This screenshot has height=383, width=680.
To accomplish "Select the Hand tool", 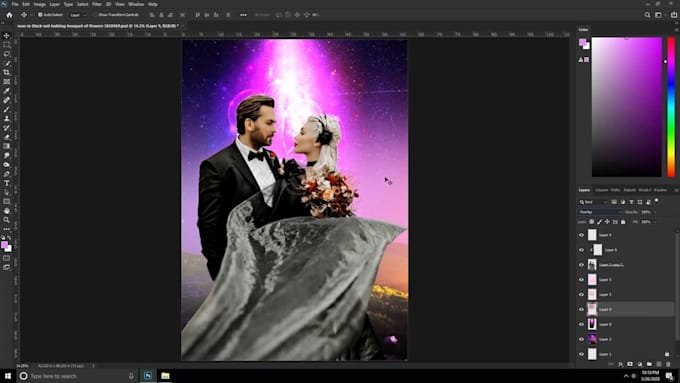I will coord(7,211).
